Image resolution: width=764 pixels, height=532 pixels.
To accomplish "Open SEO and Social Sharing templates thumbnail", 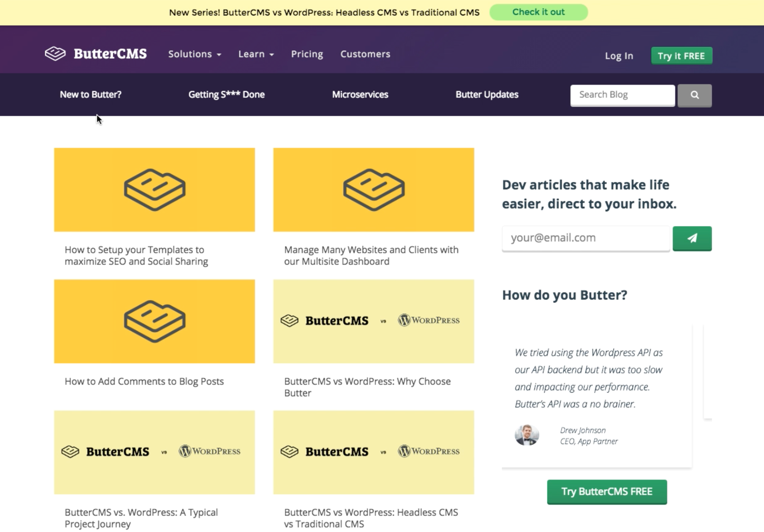I will tap(154, 190).
